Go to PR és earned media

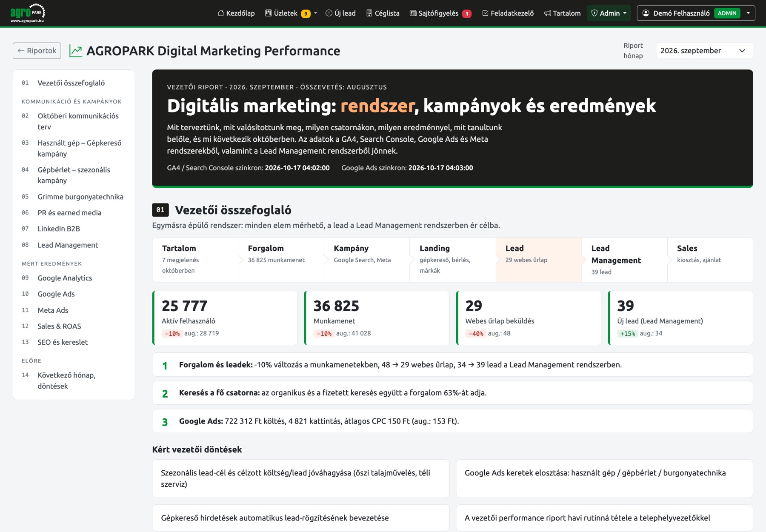point(74,213)
